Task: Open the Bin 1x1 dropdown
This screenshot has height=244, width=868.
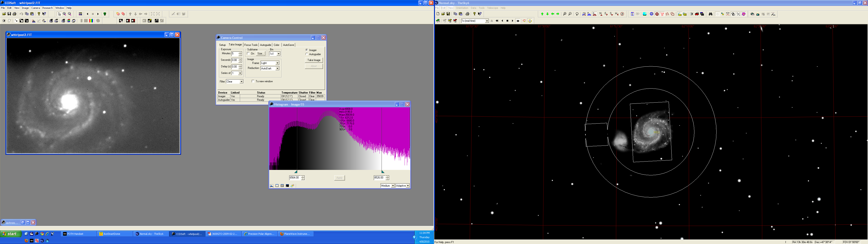Action: pos(278,54)
